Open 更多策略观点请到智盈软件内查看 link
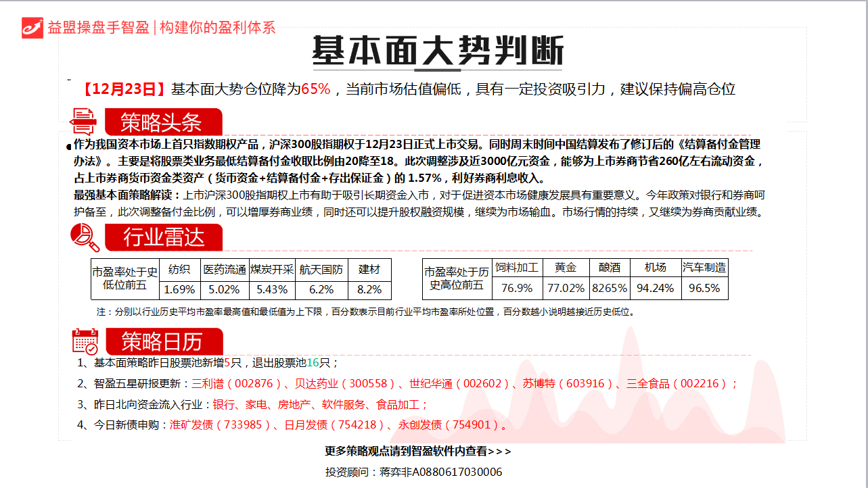868x488 pixels. [x=418, y=451]
